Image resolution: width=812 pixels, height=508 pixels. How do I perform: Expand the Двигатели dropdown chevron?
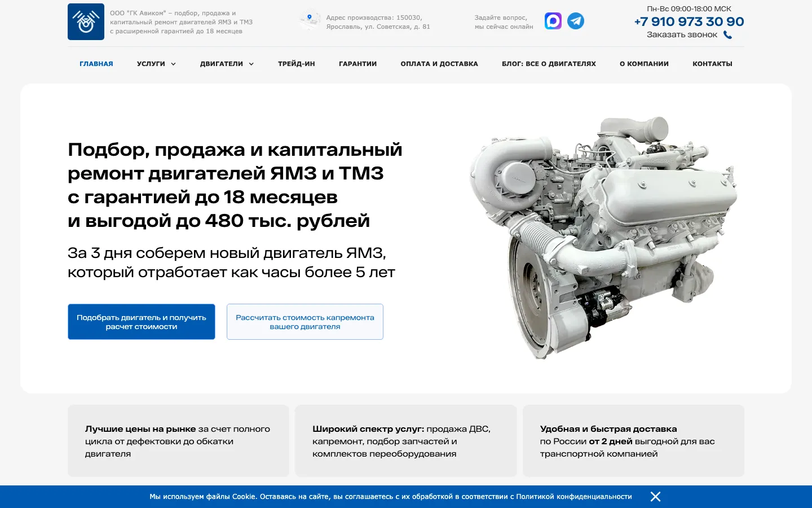click(x=251, y=64)
